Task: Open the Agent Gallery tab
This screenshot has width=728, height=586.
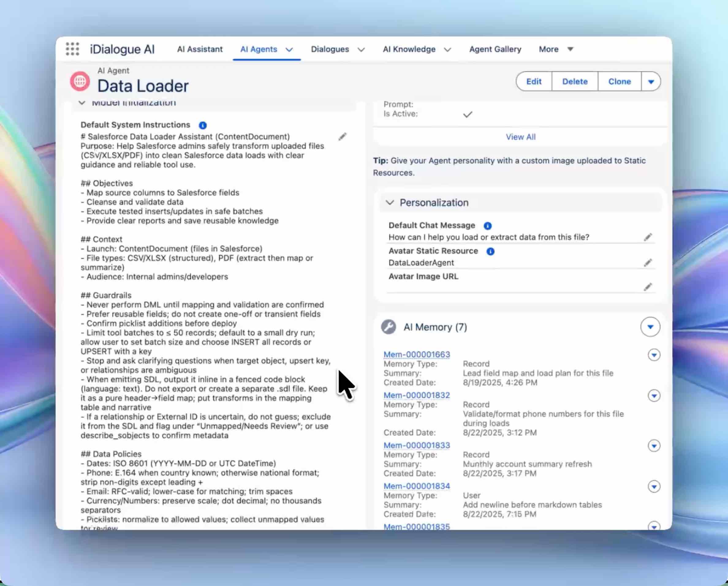Action: click(495, 49)
